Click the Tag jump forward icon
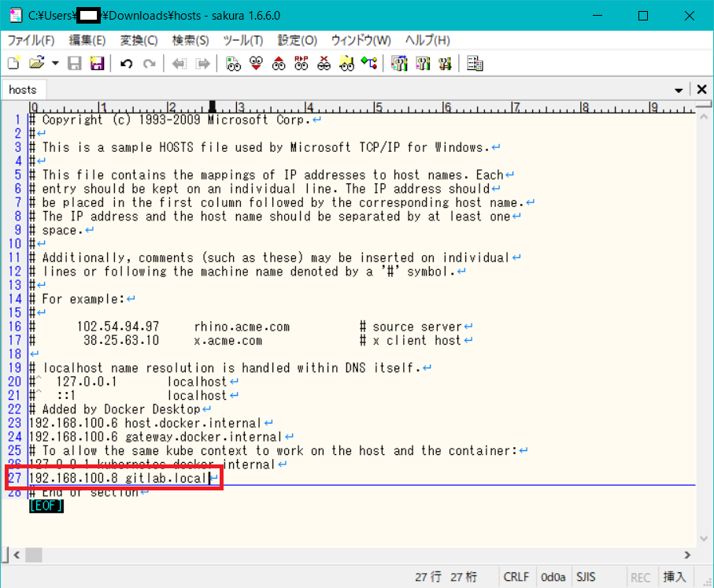The height and width of the screenshot is (588, 714). (202, 63)
